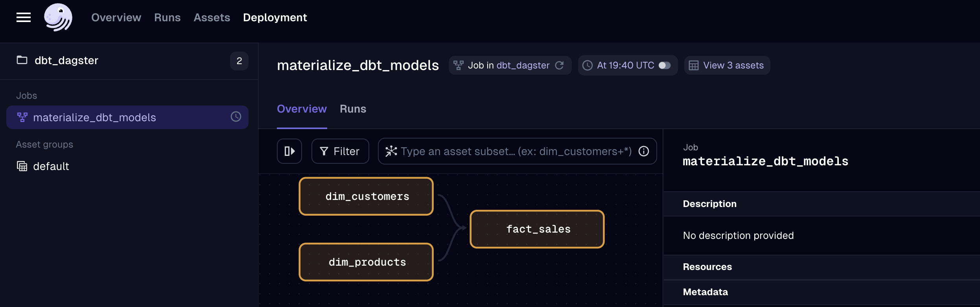The height and width of the screenshot is (307, 980).
Task: Toggle the left sidebar panel button
Action: pos(289,151)
